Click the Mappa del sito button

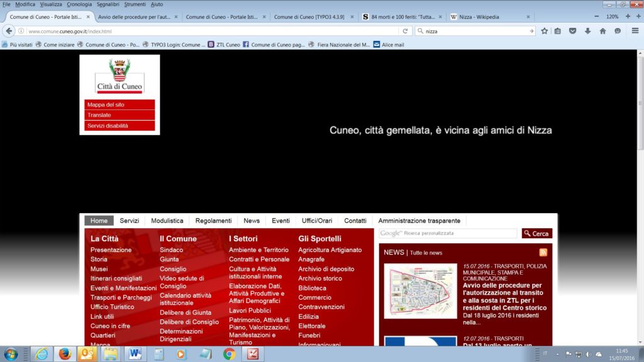pyautogui.click(x=119, y=105)
